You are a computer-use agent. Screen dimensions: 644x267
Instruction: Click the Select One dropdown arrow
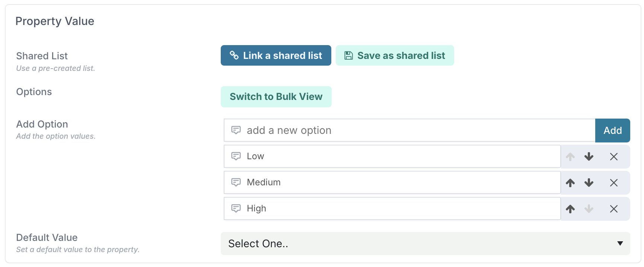(x=620, y=244)
